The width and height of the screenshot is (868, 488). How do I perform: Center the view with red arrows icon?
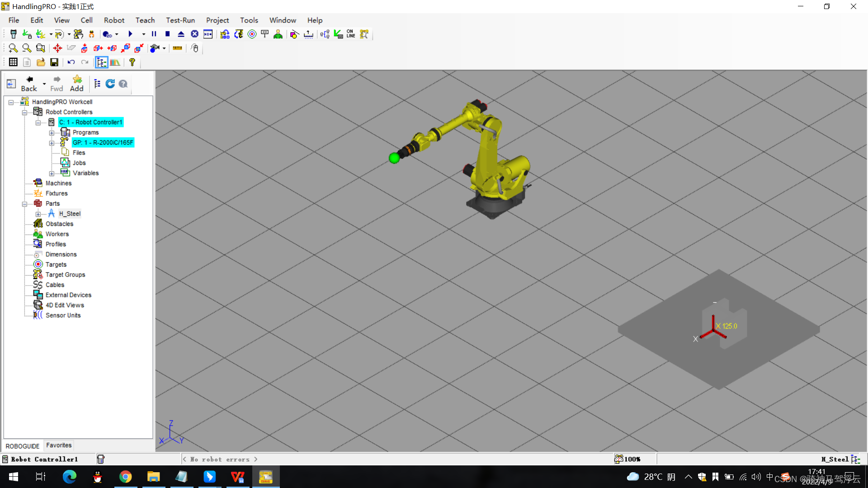point(57,48)
